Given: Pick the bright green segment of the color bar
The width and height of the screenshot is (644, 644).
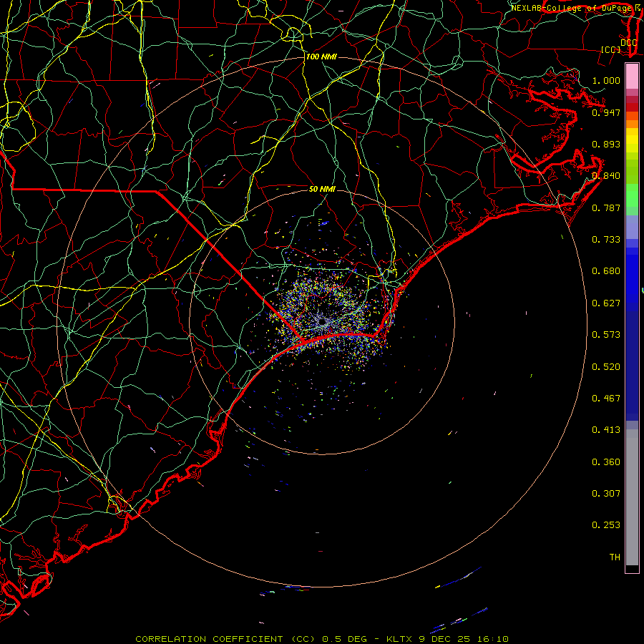Looking at the screenshot, I should click(632, 195).
